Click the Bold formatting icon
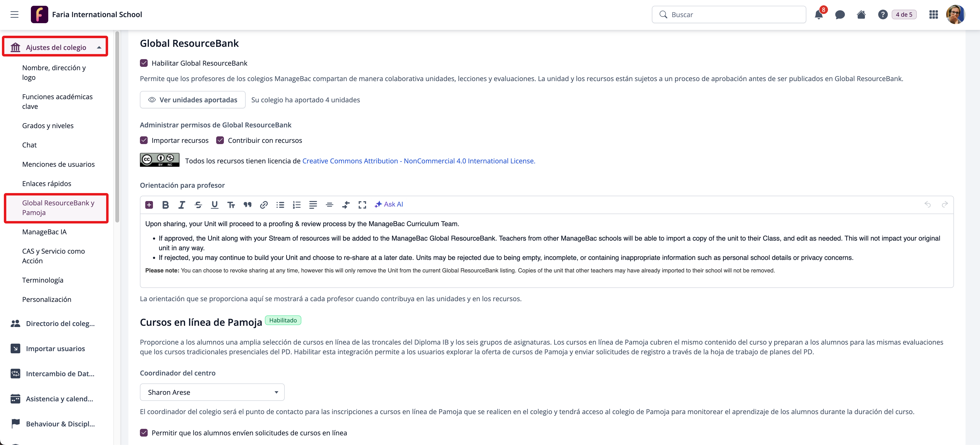Image resolution: width=980 pixels, height=445 pixels. [x=165, y=205]
